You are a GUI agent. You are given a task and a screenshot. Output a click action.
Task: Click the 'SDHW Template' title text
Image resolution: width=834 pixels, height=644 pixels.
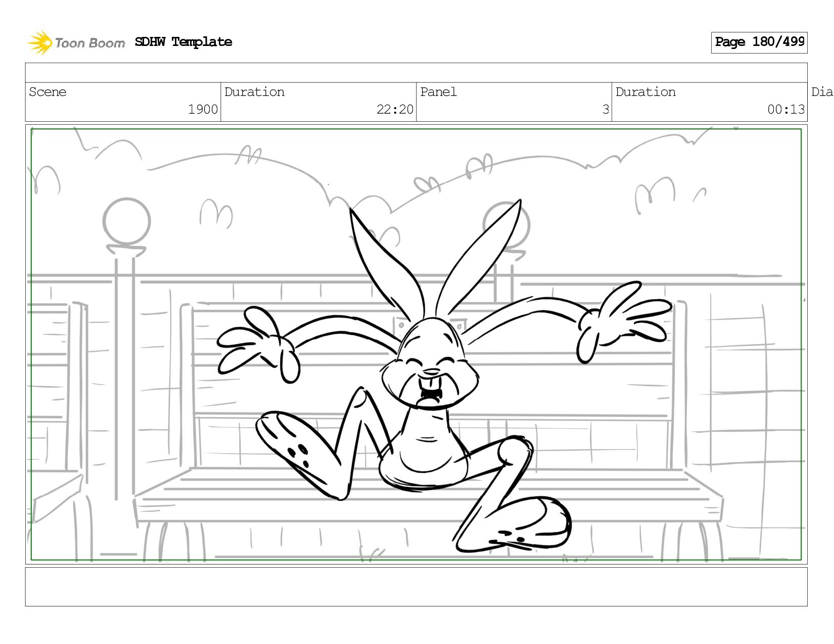point(183,42)
